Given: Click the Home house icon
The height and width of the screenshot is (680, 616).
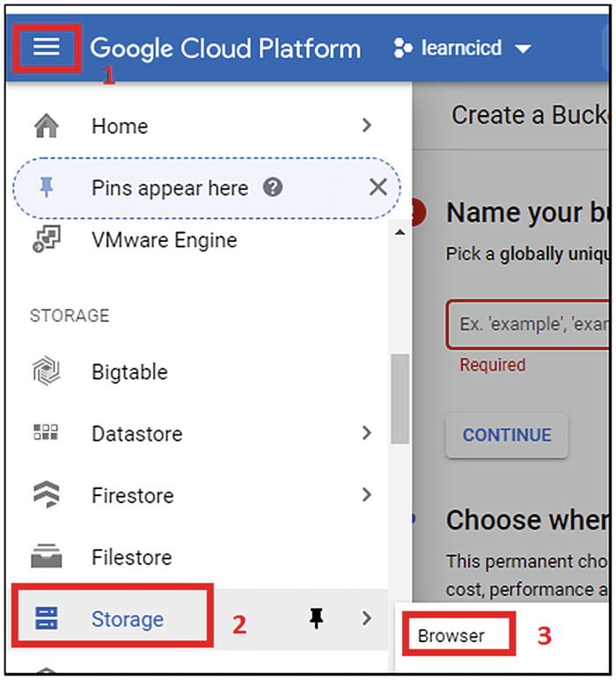Looking at the screenshot, I should [46, 127].
